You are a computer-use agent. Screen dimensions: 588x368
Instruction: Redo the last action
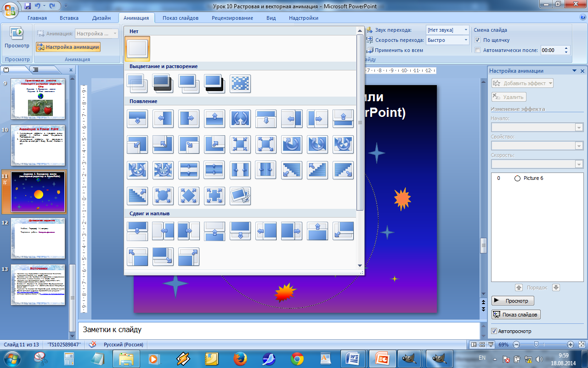[52, 6]
